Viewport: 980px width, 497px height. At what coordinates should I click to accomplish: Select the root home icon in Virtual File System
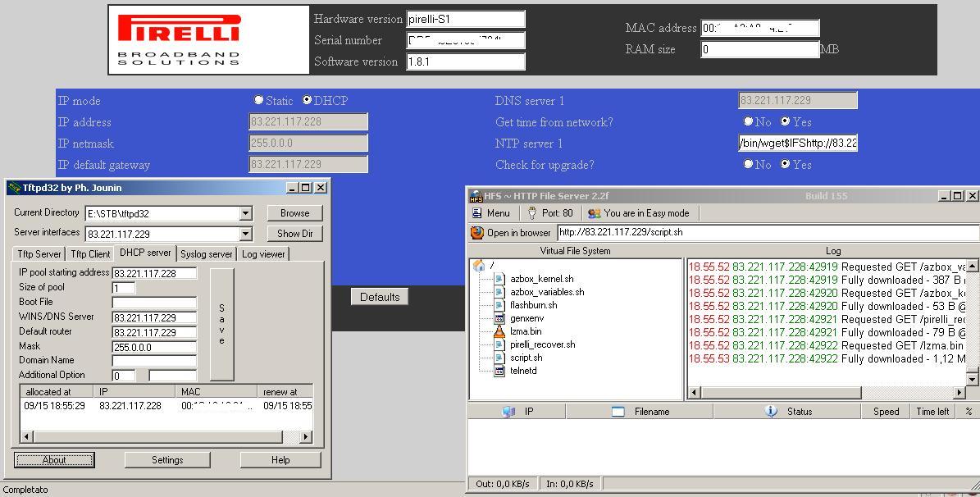point(480,265)
